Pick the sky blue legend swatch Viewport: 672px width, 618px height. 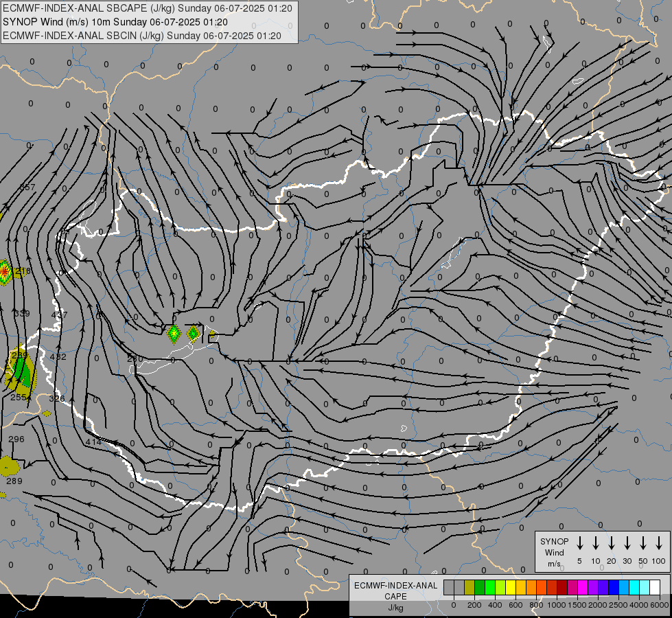[623, 587]
